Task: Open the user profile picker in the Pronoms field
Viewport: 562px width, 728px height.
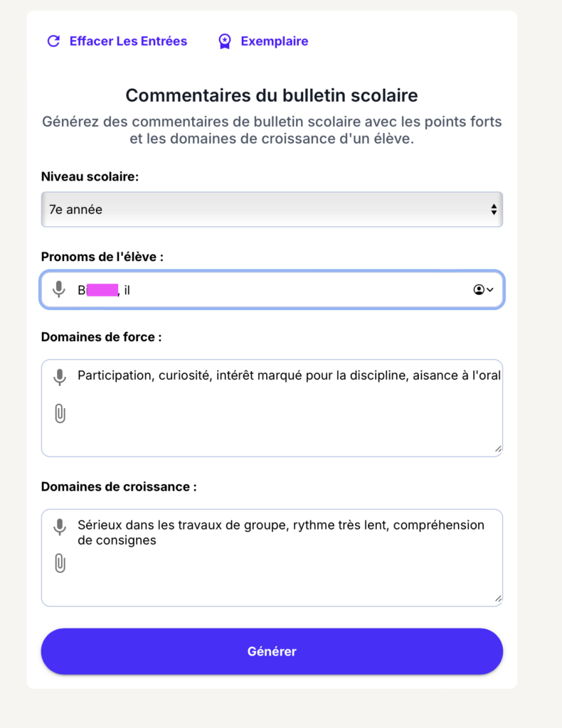Action: point(484,290)
